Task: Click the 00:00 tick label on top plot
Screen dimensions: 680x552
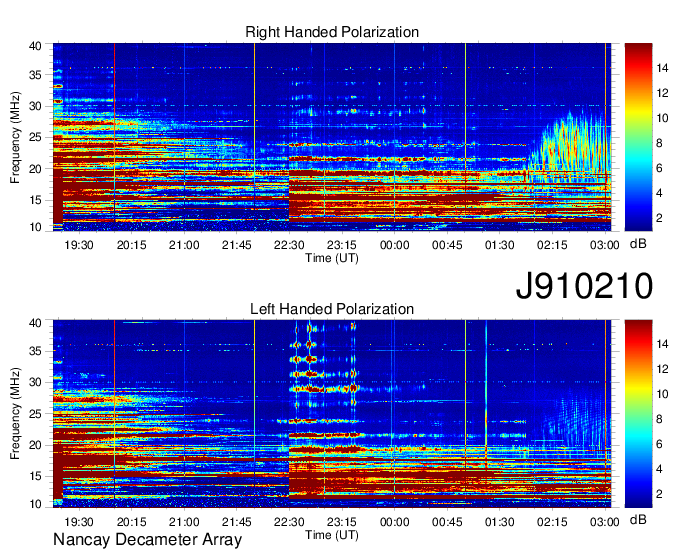Action: 394,245
